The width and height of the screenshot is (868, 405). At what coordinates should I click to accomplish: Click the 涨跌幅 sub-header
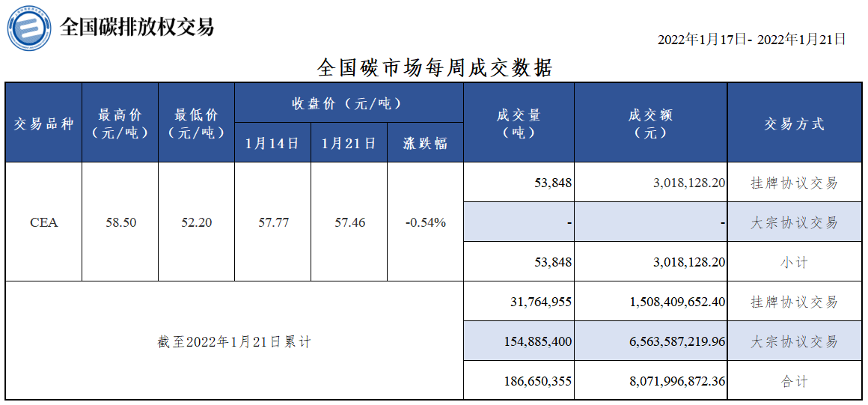tap(425, 143)
